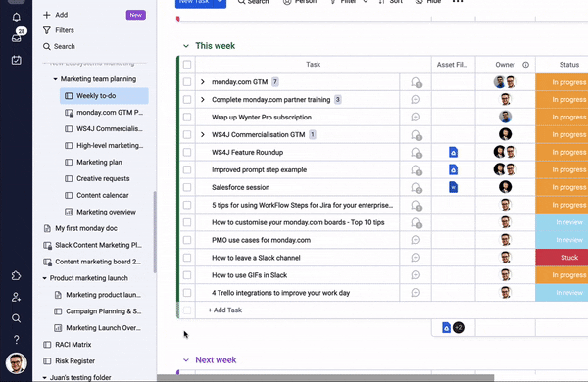Open updates for Improved prompt step example
Viewport: 588px width, 382px height.
[x=416, y=169]
